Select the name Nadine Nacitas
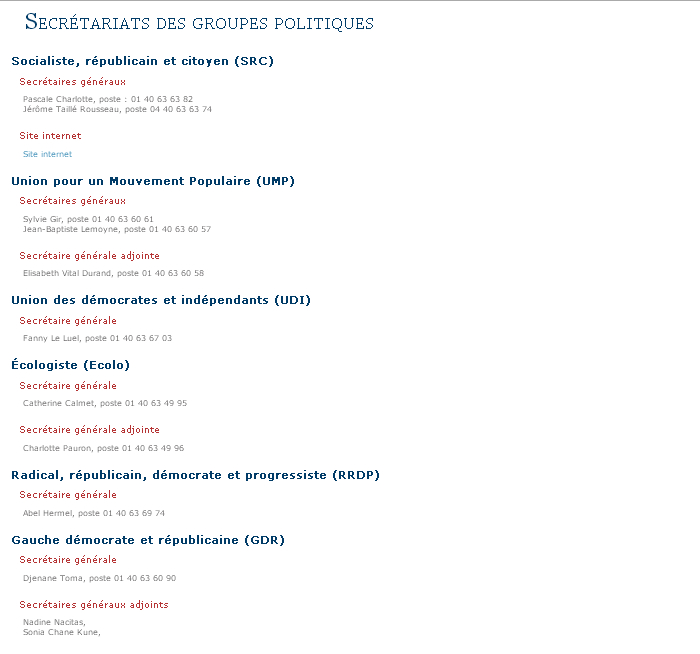The height and width of the screenshot is (654, 700). [x=53, y=622]
